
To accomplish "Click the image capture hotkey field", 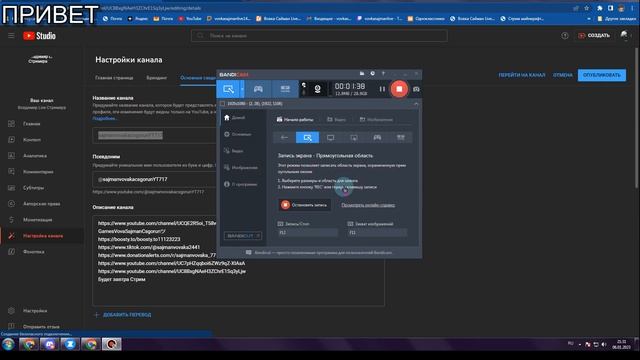I will coord(377,232).
